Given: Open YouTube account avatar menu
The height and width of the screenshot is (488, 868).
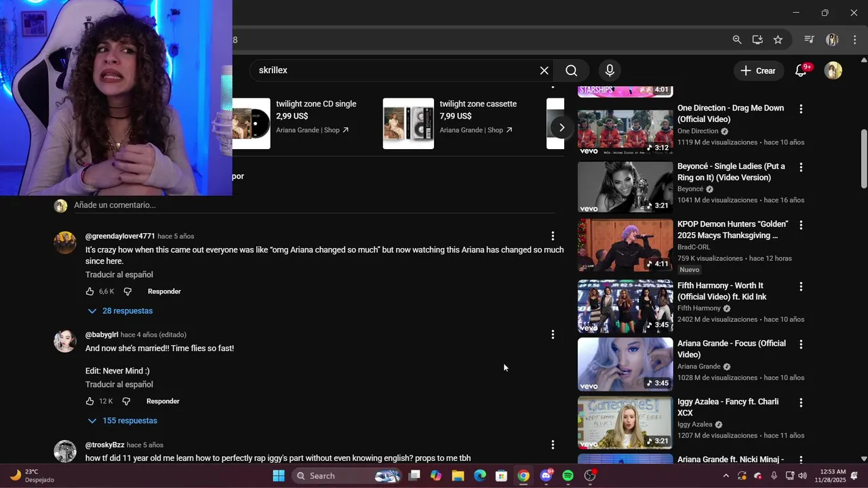Looking at the screenshot, I should pos(833,70).
